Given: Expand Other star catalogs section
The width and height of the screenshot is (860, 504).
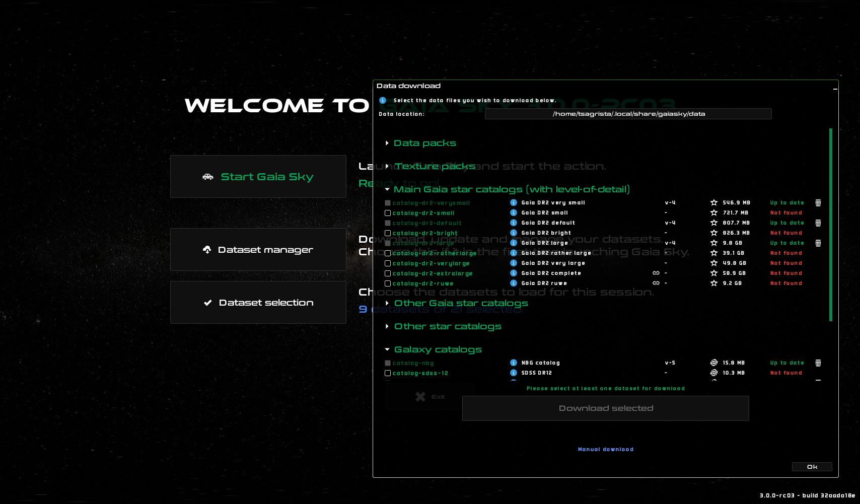Looking at the screenshot, I should coord(387,327).
